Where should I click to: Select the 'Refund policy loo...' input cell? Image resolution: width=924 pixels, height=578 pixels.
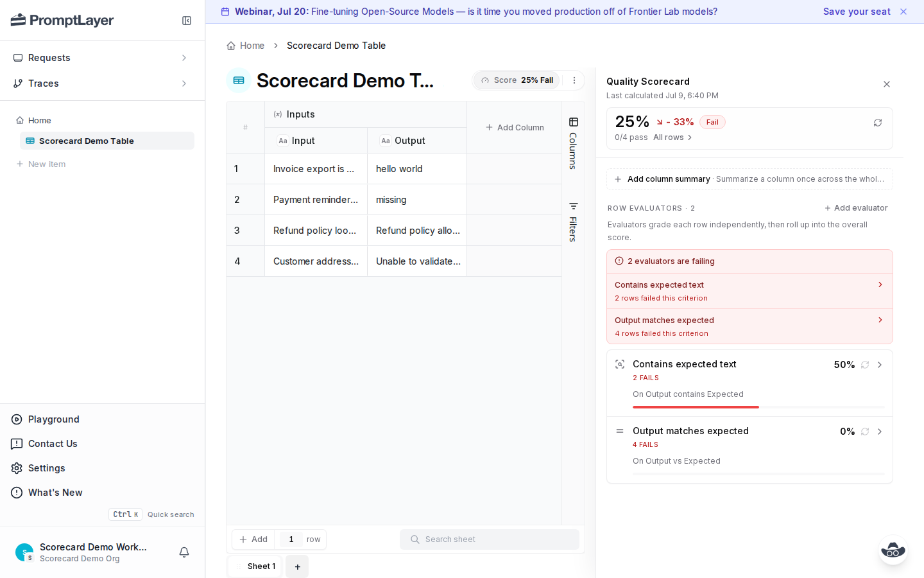[316, 231]
